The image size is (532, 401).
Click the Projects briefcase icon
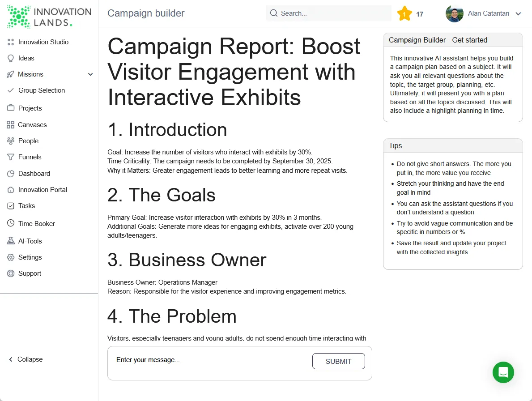pos(11,108)
